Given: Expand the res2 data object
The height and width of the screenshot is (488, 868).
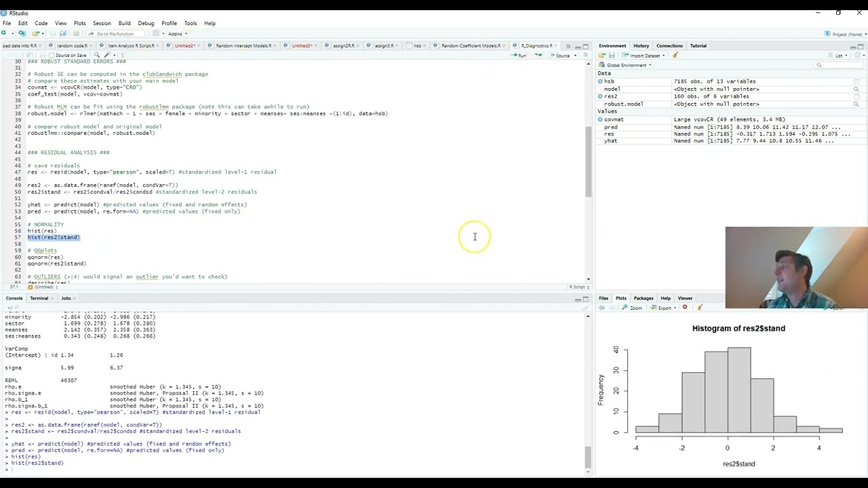Looking at the screenshot, I should pos(600,96).
